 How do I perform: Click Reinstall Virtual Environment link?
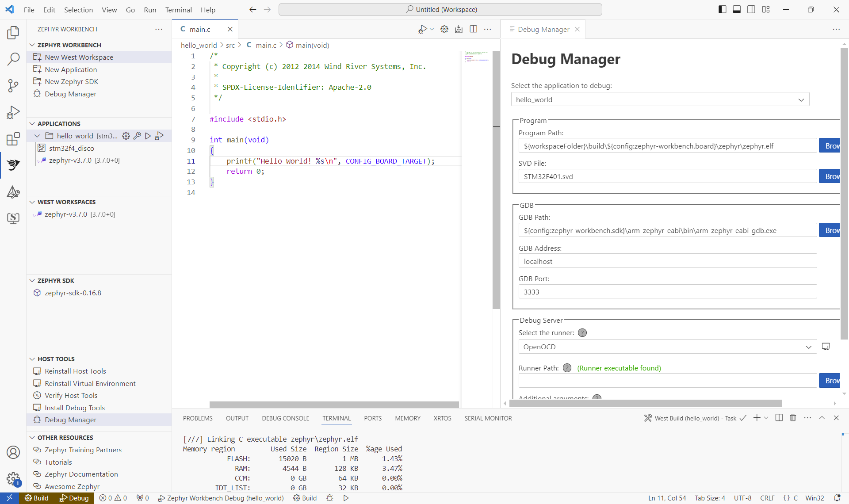tap(90, 383)
